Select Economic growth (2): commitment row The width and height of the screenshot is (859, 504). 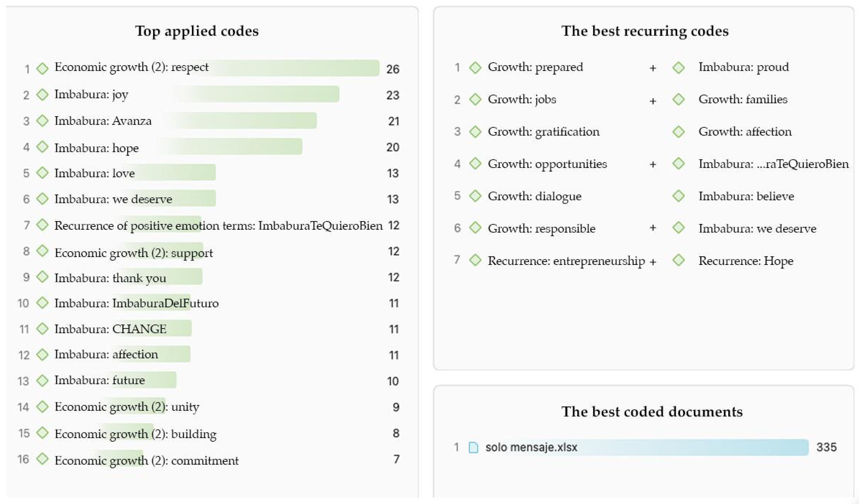click(146, 461)
